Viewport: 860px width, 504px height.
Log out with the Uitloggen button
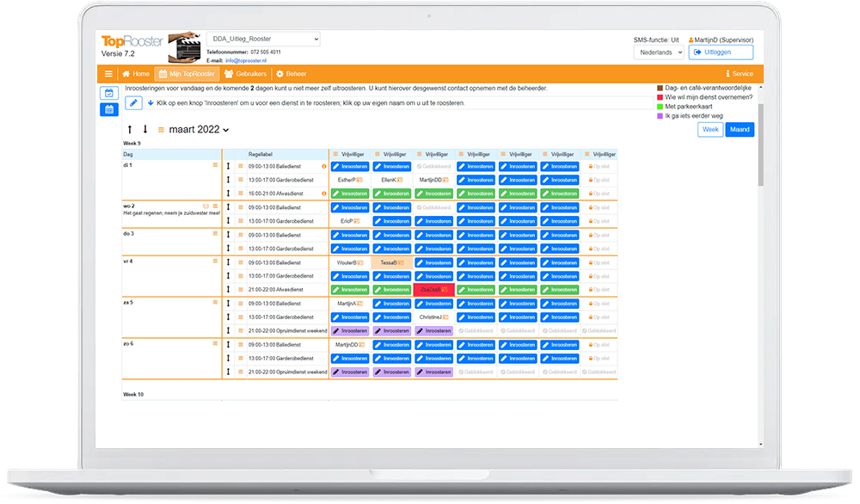(x=719, y=52)
